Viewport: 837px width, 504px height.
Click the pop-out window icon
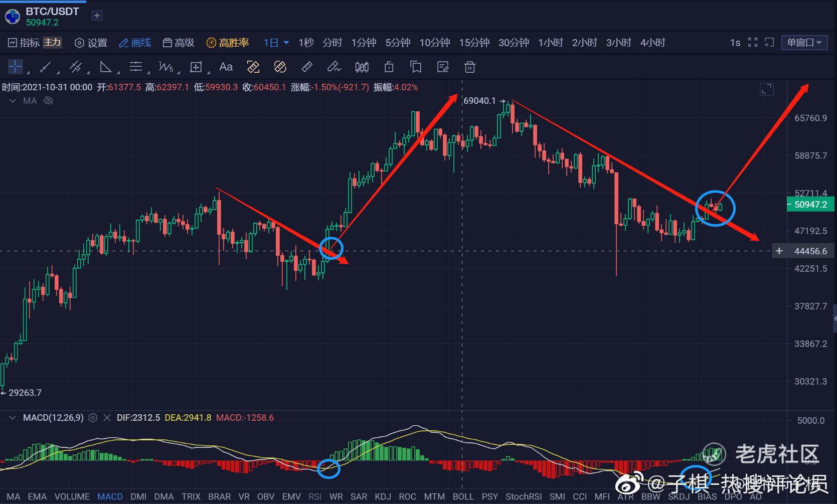[x=769, y=43]
